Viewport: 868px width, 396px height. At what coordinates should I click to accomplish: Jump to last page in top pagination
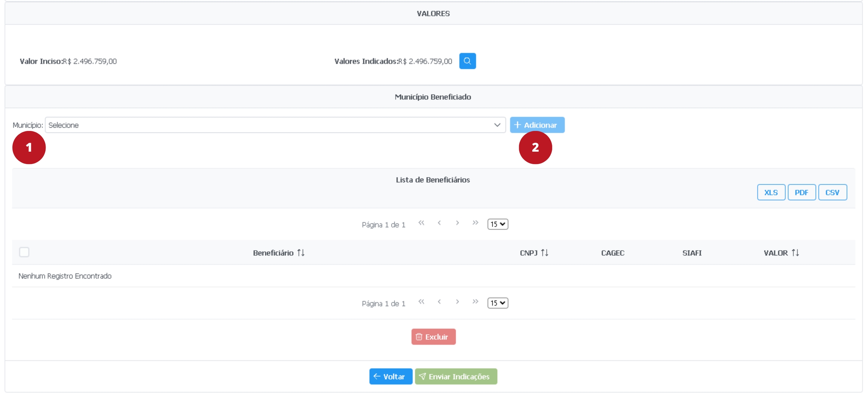coord(475,223)
